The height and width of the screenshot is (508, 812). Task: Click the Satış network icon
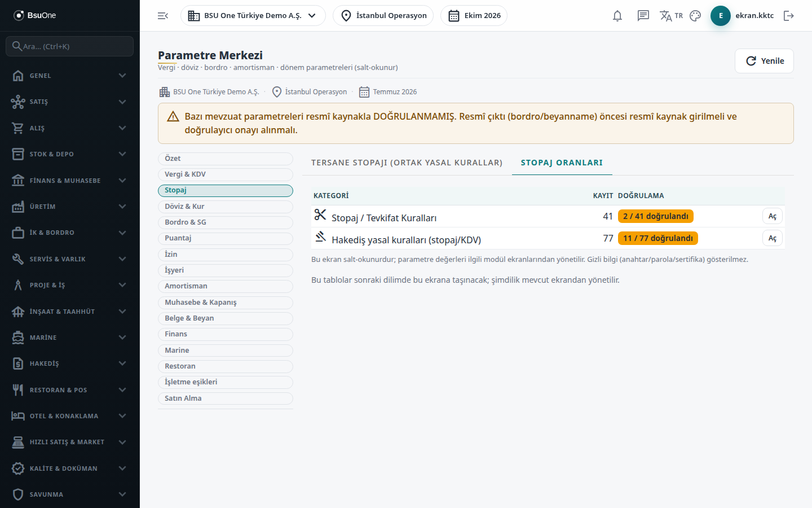(18, 102)
